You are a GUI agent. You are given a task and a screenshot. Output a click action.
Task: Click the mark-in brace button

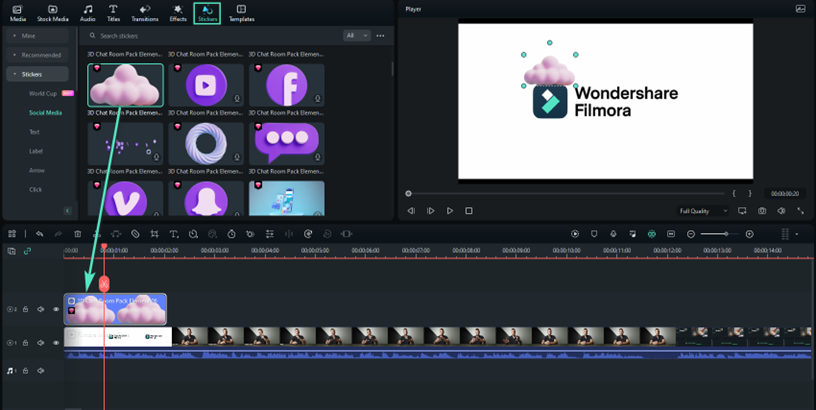pos(734,194)
